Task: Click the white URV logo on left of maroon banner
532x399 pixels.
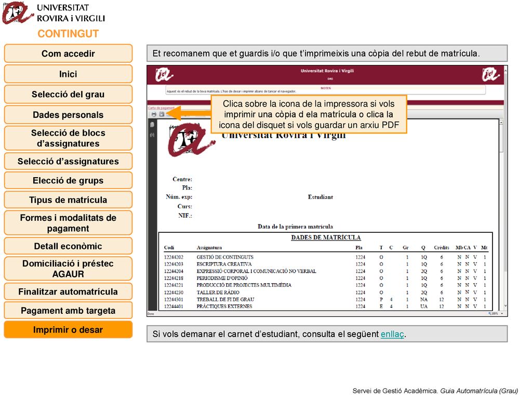Action: click(x=164, y=75)
